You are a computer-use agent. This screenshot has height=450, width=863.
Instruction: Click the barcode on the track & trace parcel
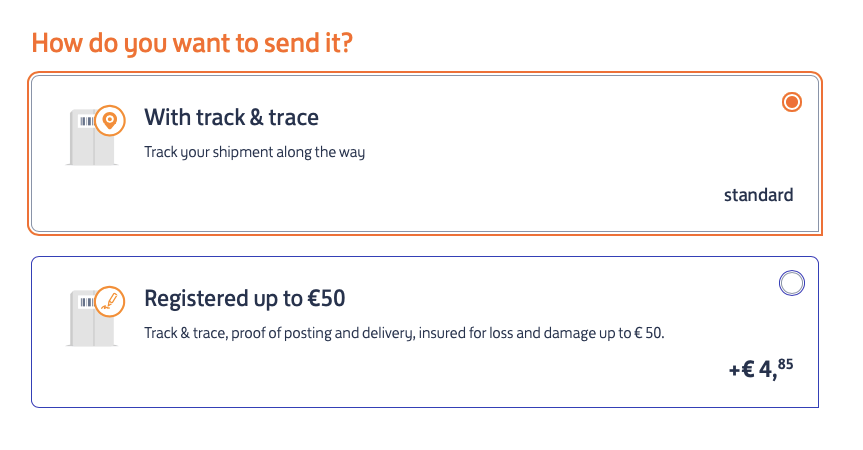86,121
